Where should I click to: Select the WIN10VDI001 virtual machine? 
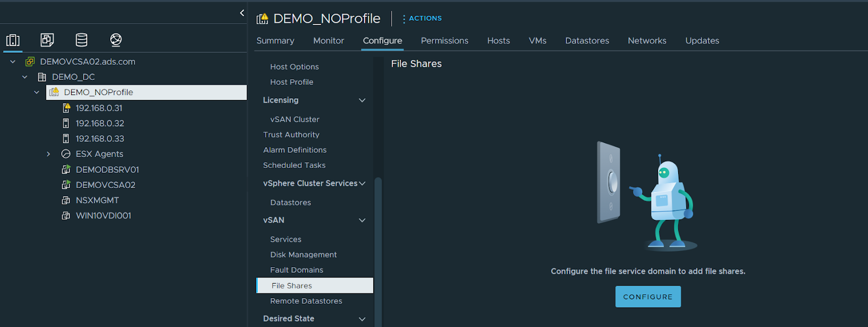pos(104,215)
